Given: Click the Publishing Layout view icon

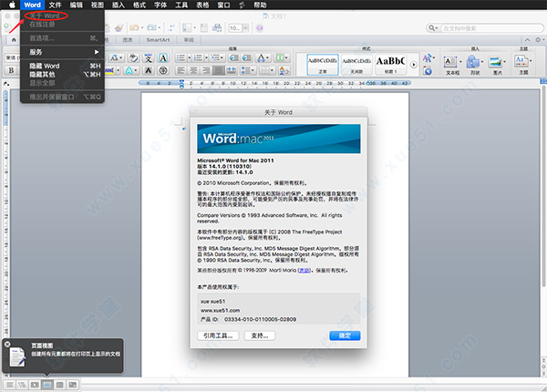Looking at the screenshot, I should [x=35, y=385].
